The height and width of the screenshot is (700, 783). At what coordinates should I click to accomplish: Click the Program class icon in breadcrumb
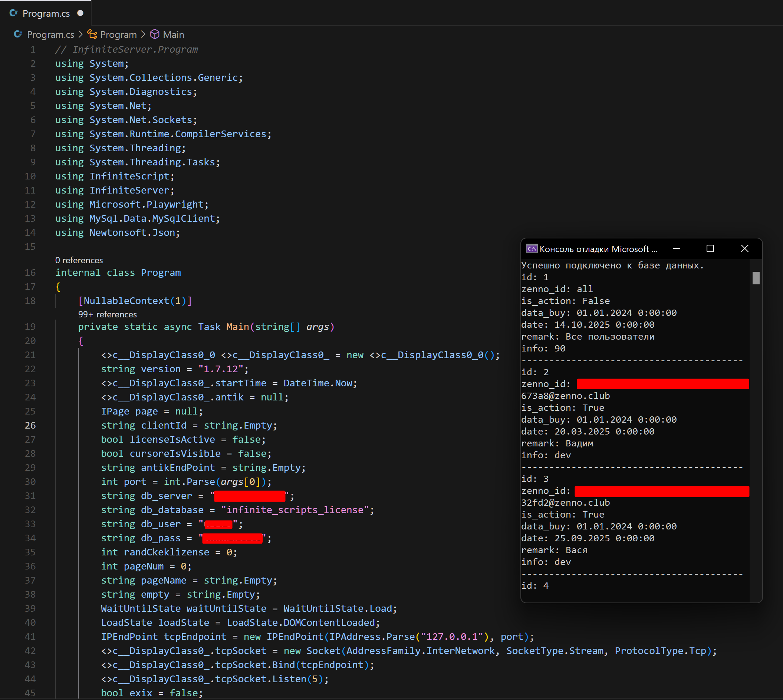pos(92,34)
